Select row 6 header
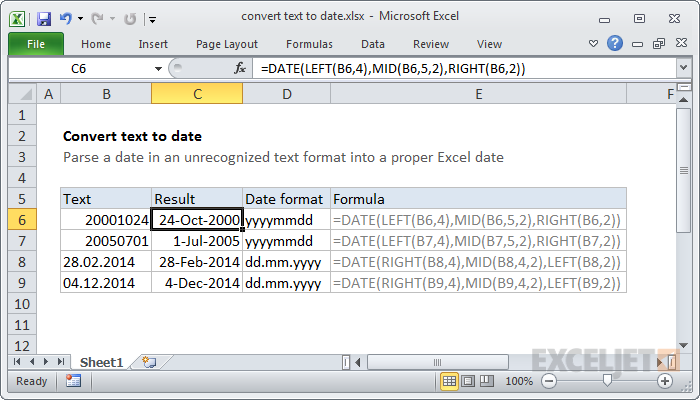The width and height of the screenshot is (700, 400). click(22, 220)
